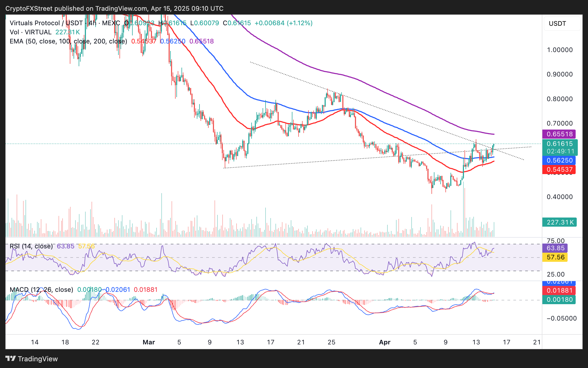Image resolution: width=588 pixels, height=368 pixels.
Task: Select the EMA 50/100/200 indicator legend
Action: 68,41
